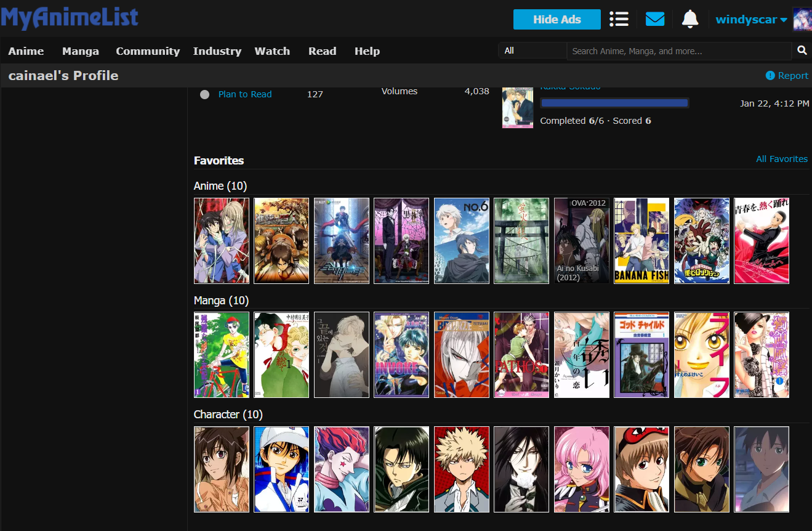Open the notifications bell icon
The width and height of the screenshot is (812, 531).
690,19
